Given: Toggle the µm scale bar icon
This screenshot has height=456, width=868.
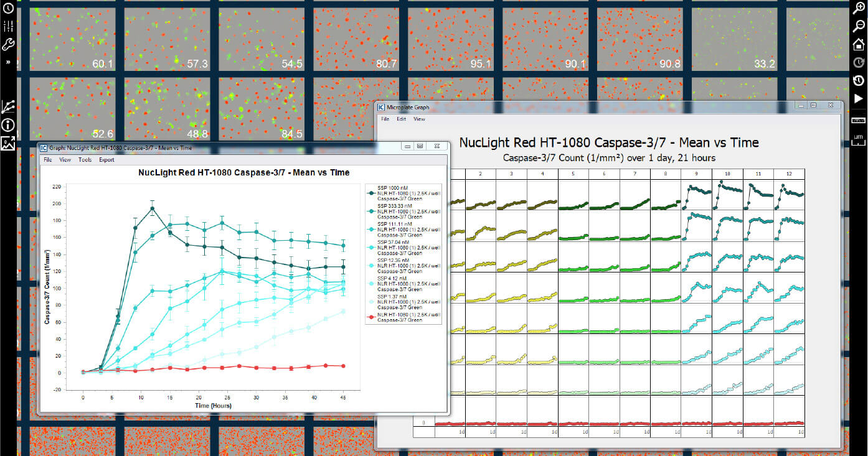Looking at the screenshot, I should click(x=859, y=140).
